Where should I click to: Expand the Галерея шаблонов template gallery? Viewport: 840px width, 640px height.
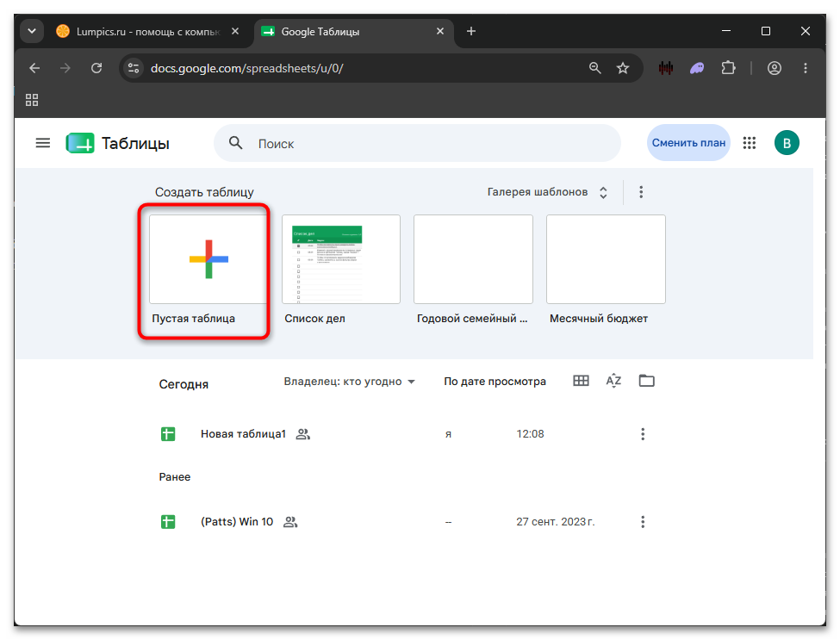coord(547,192)
